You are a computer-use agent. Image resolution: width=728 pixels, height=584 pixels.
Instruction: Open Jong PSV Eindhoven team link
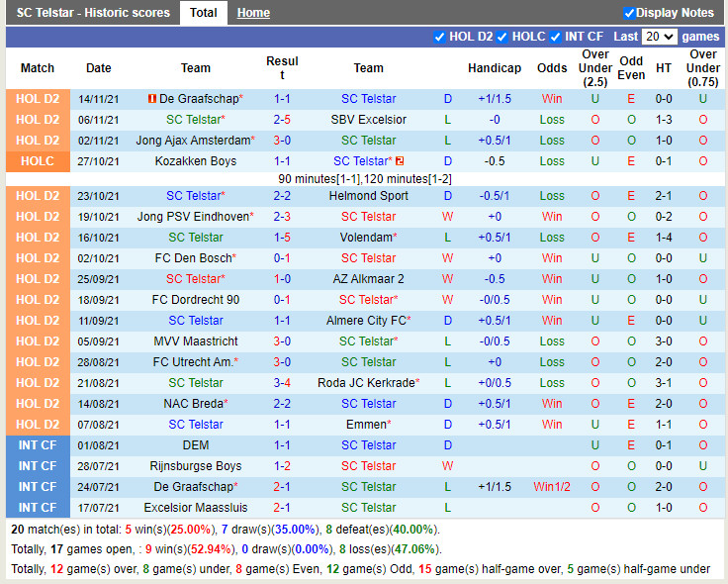pos(193,217)
